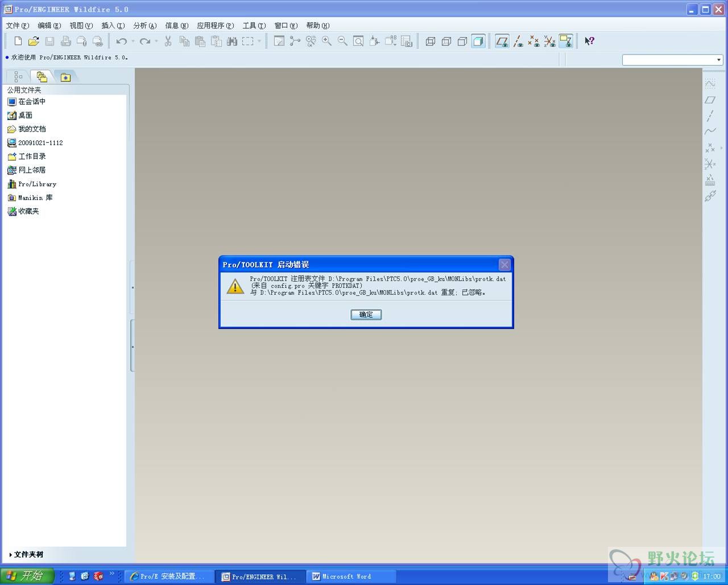
Task: Click the Copy icon in toolbar
Action: tap(184, 41)
